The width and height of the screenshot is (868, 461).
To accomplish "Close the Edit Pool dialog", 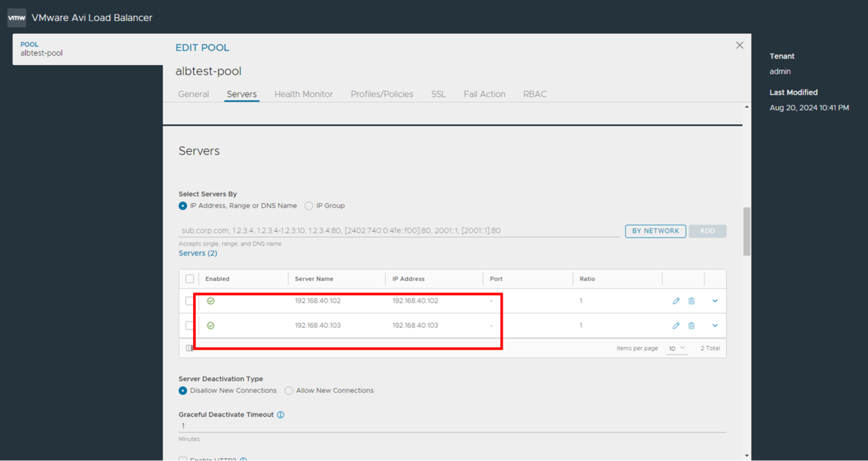I will tap(739, 45).
